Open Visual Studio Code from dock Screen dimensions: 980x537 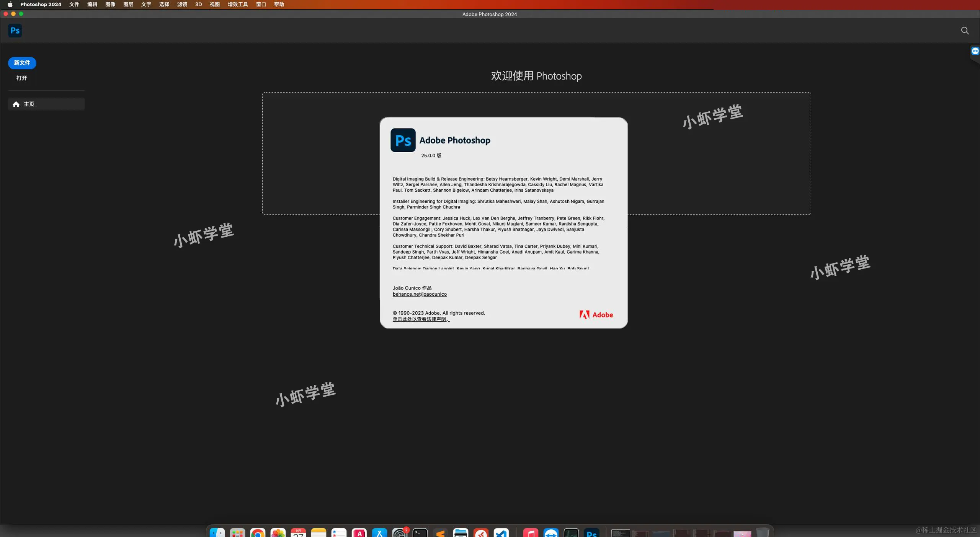[x=501, y=533]
